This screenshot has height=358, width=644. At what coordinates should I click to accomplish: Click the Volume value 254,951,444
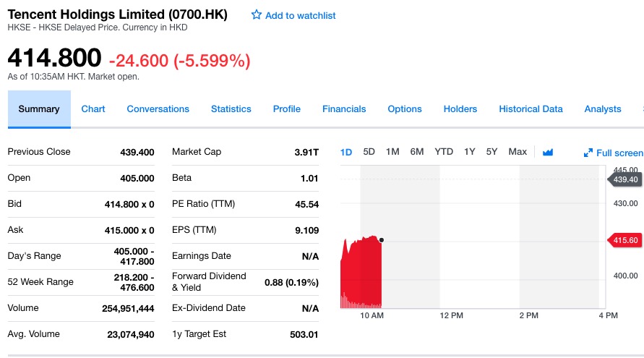coord(128,308)
